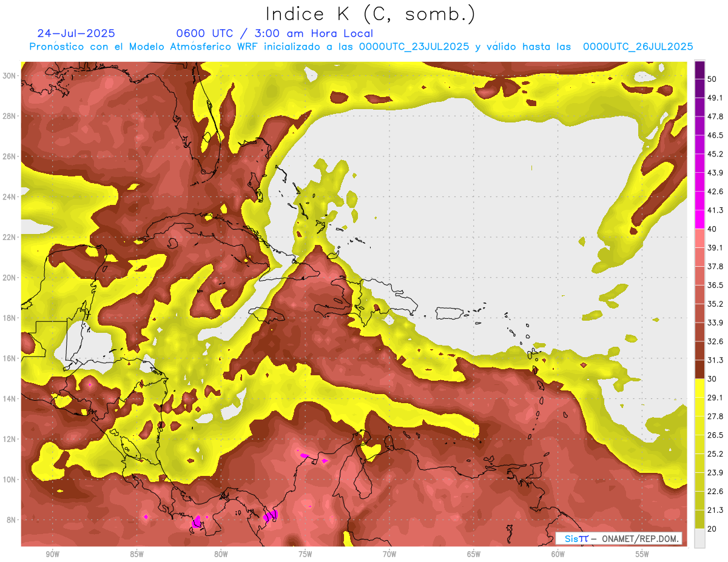Click the 8N latitude label
Screen dimensions: 728x562
point(11,520)
